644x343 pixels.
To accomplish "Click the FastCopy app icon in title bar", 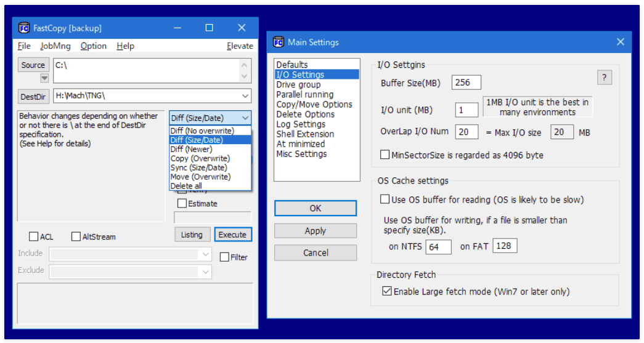I will (x=24, y=28).
